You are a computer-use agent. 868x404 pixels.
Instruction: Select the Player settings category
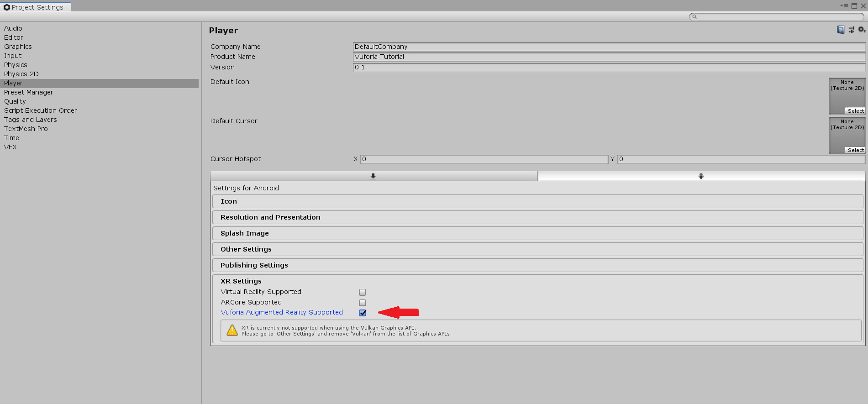pyautogui.click(x=99, y=83)
